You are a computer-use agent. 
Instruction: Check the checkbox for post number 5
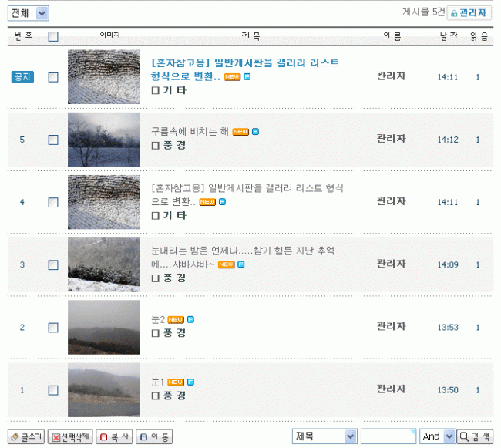click(x=53, y=140)
